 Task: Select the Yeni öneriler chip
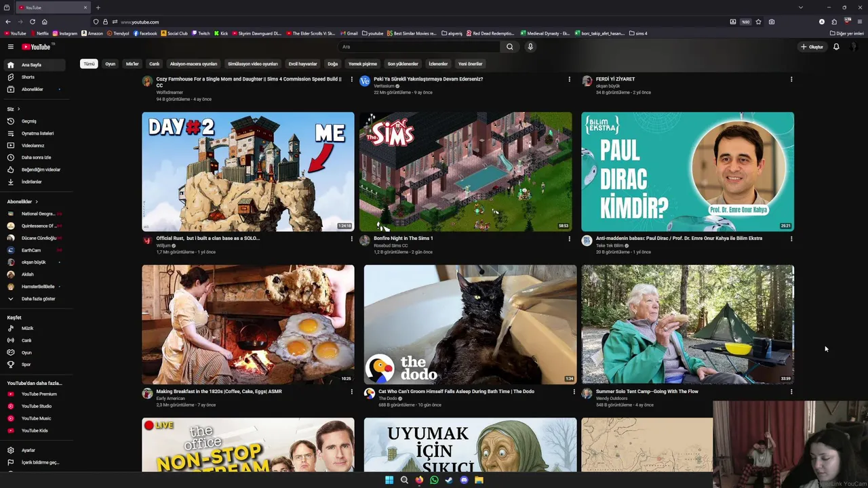pos(470,64)
